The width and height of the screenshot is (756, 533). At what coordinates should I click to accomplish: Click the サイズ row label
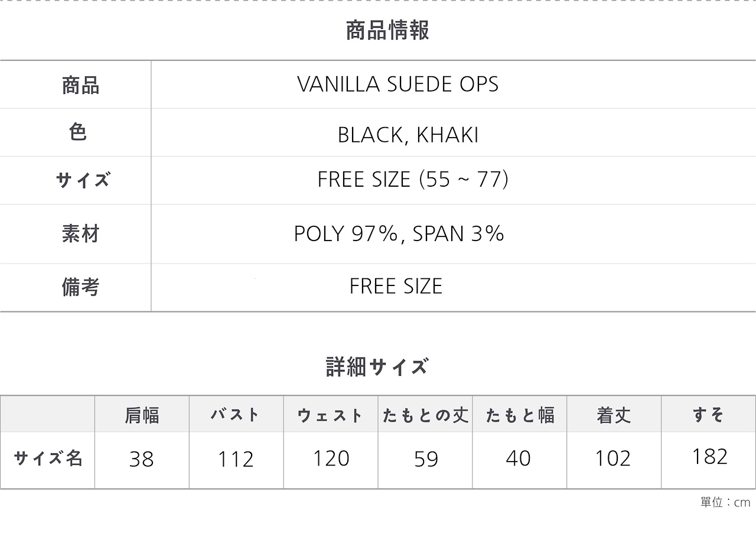pos(83,180)
